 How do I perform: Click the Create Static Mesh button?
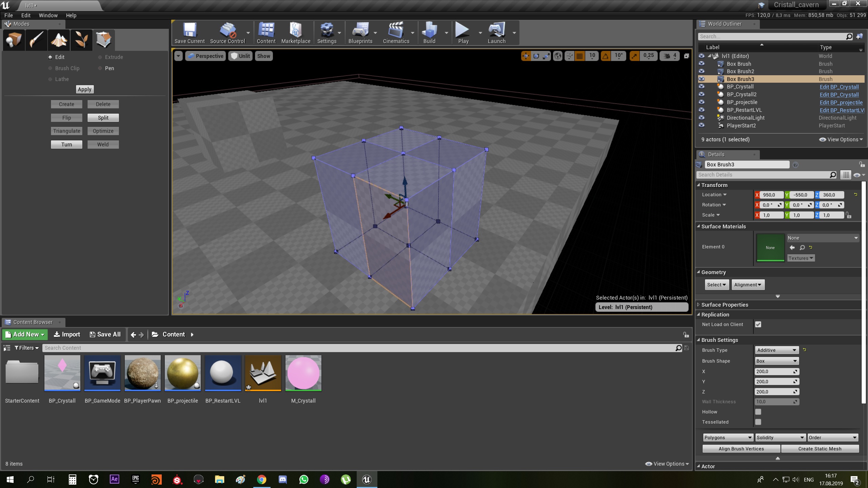tap(820, 449)
